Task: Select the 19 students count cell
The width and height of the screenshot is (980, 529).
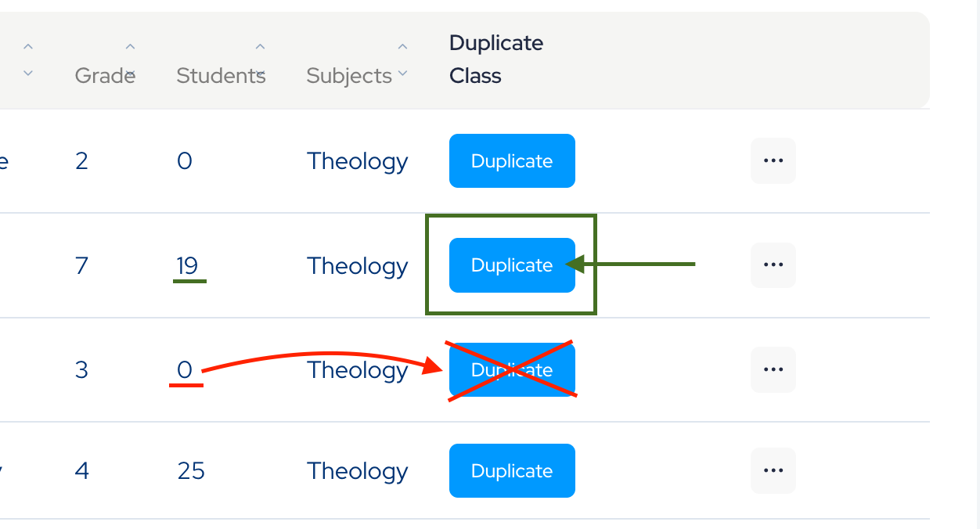Action: tap(187, 266)
